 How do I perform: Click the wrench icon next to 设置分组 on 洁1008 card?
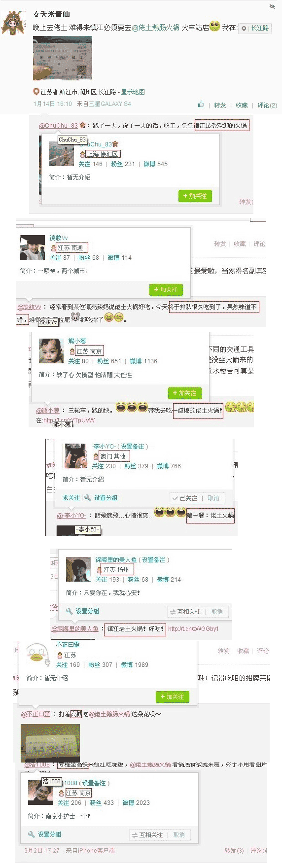point(31,834)
